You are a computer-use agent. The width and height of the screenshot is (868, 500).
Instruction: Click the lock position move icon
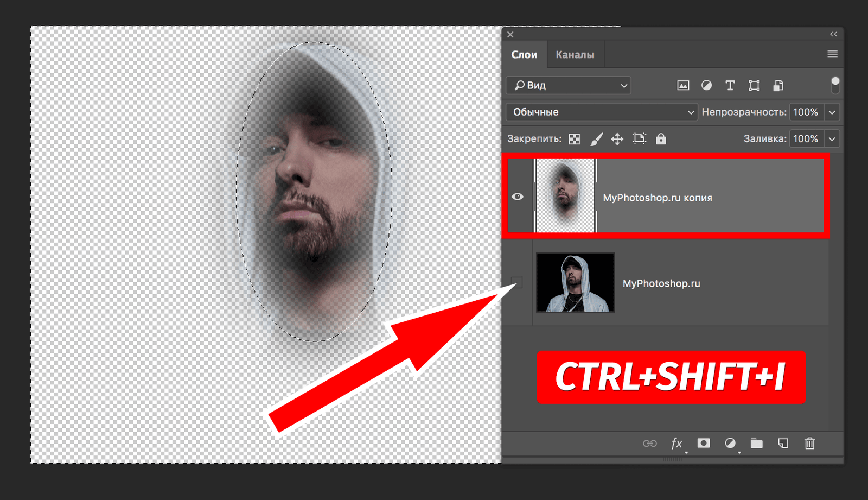pos(617,139)
